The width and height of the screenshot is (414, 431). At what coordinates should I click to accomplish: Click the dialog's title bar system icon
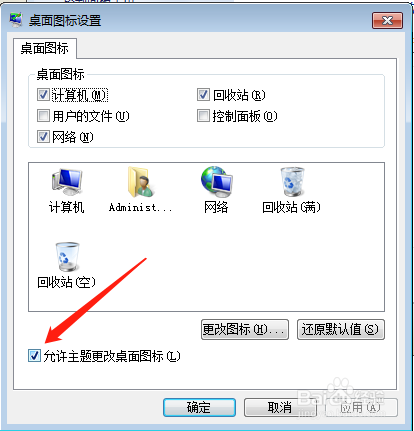click(x=15, y=20)
